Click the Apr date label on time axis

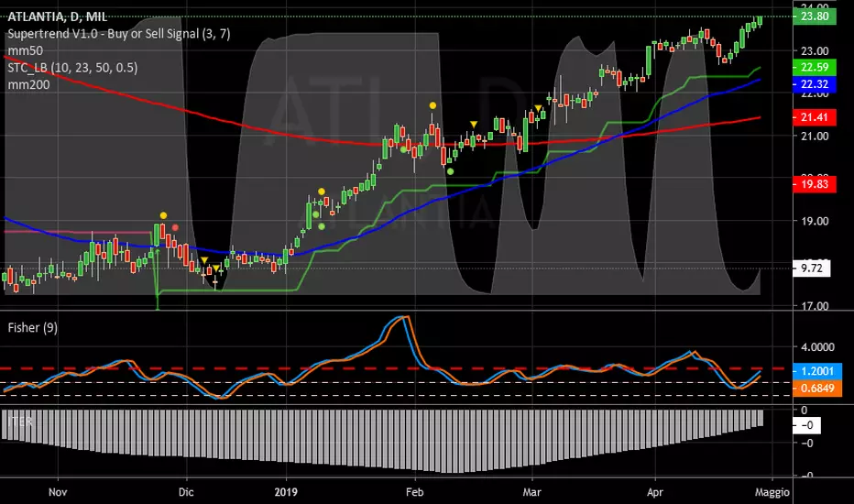(x=654, y=492)
